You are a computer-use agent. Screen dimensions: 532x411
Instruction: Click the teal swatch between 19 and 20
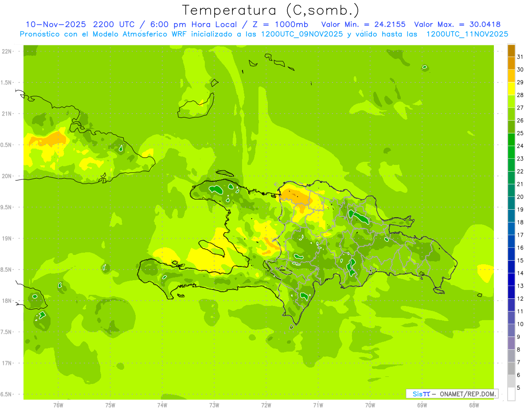coord(511,203)
